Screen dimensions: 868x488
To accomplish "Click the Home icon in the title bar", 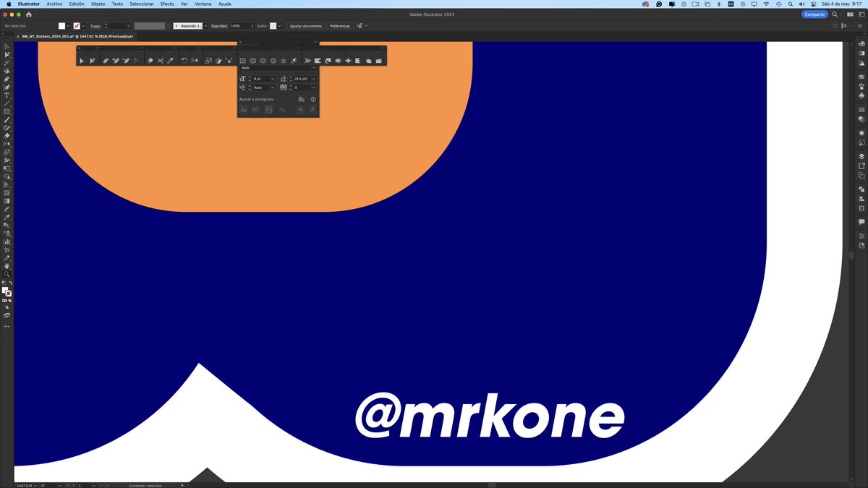I will 29,14.
